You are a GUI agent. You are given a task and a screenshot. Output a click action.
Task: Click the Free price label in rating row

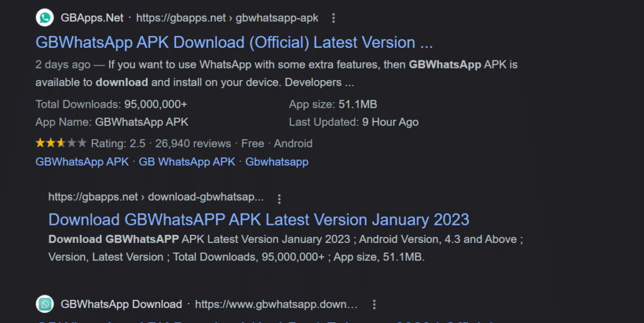[x=253, y=144]
